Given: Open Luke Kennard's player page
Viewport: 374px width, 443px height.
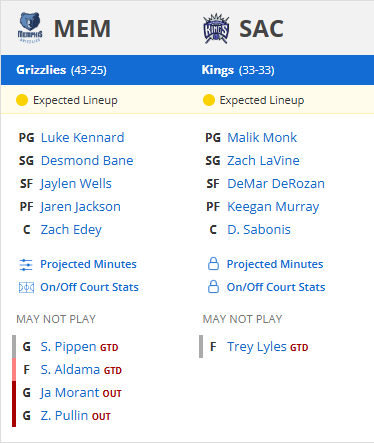Looking at the screenshot, I should pos(82,137).
